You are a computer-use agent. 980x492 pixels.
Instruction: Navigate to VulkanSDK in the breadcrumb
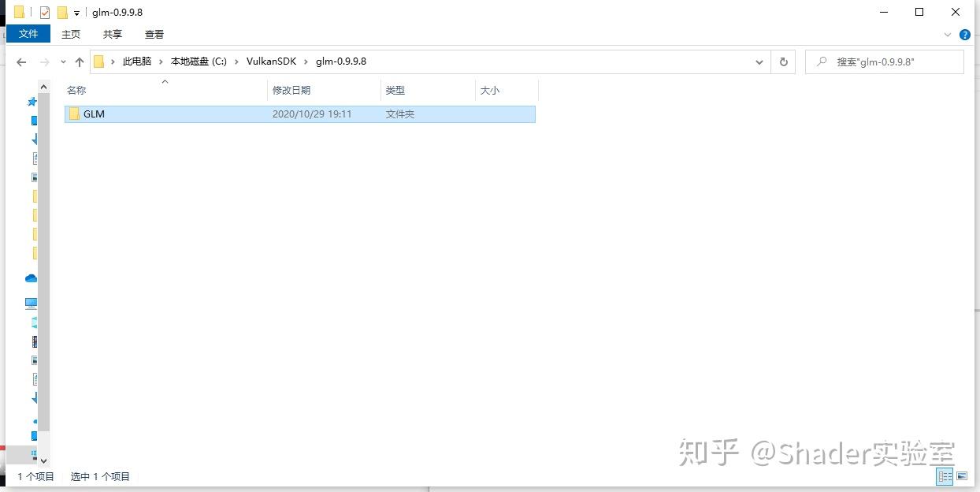coord(271,61)
